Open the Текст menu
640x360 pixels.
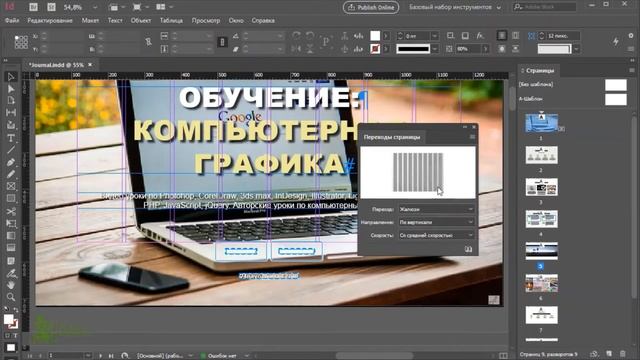click(115, 20)
